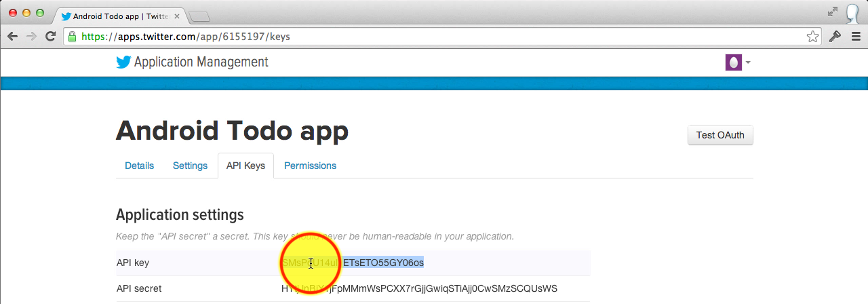Switch to the Settings tab

190,166
